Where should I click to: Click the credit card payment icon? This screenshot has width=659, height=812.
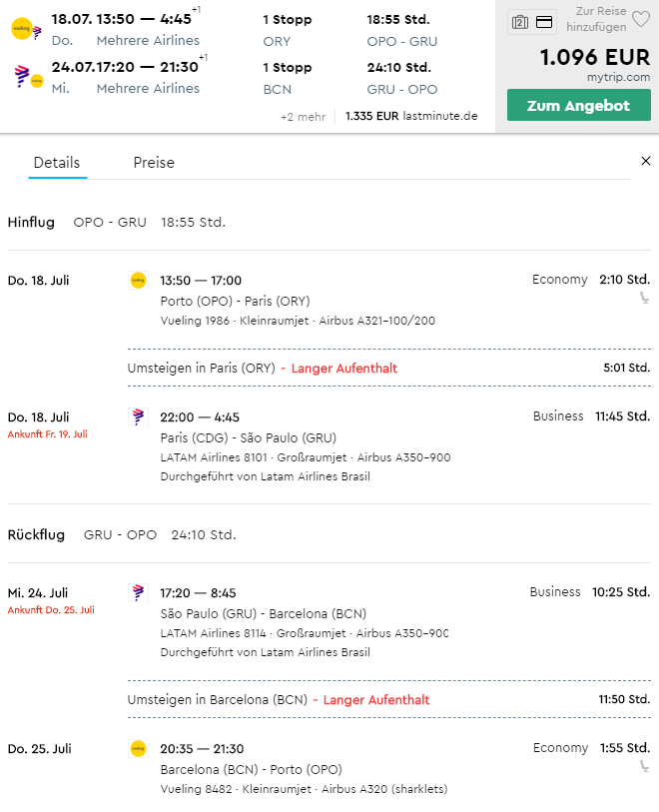pos(544,22)
